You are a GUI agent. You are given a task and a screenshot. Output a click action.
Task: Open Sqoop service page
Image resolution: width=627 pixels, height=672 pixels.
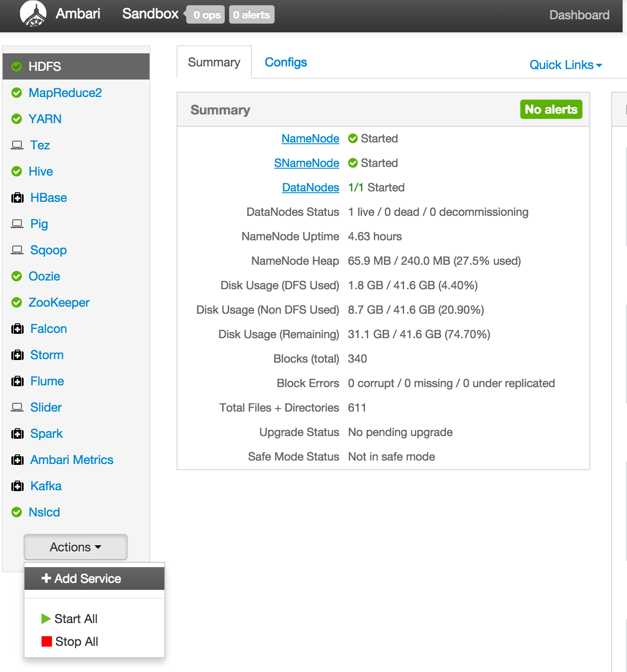[49, 250]
